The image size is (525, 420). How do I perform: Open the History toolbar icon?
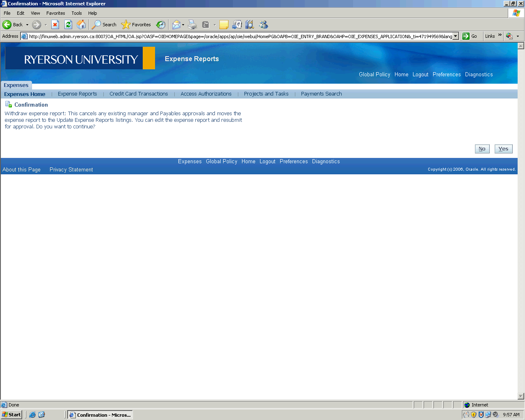click(x=161, y=25)
